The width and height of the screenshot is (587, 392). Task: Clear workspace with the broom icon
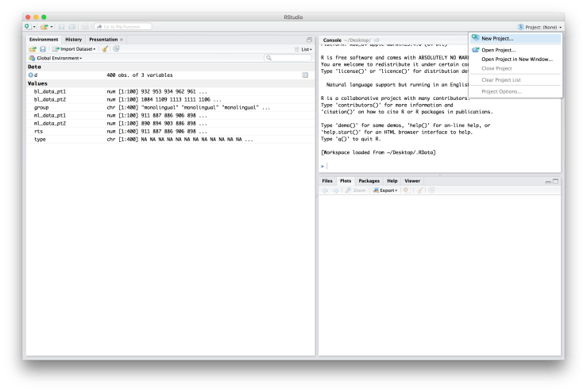click(x=105, y=49)
